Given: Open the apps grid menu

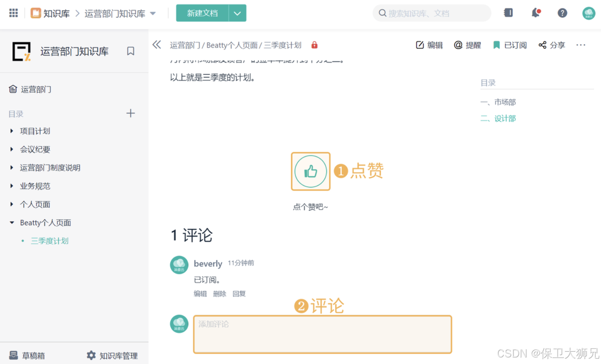Looking at the screenshot, I should coord(13,13).
